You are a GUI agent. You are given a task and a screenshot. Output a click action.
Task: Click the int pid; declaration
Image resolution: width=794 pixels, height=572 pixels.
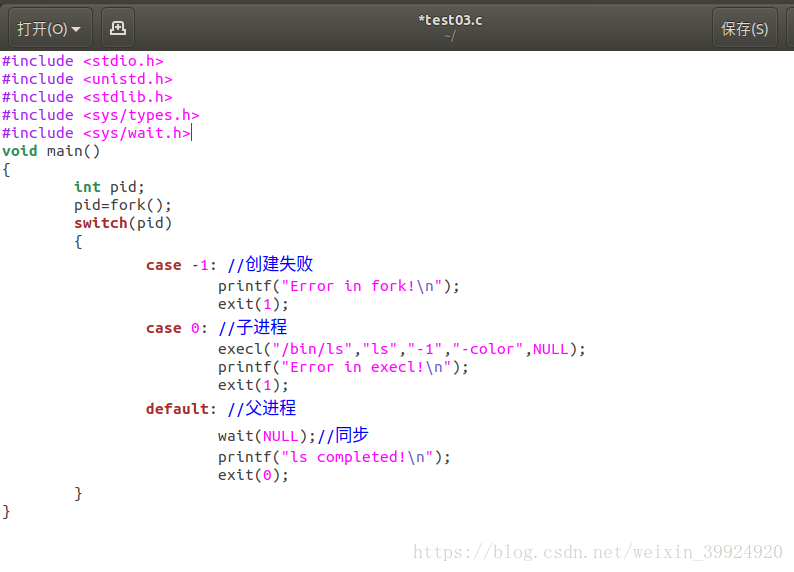(109, 187)
